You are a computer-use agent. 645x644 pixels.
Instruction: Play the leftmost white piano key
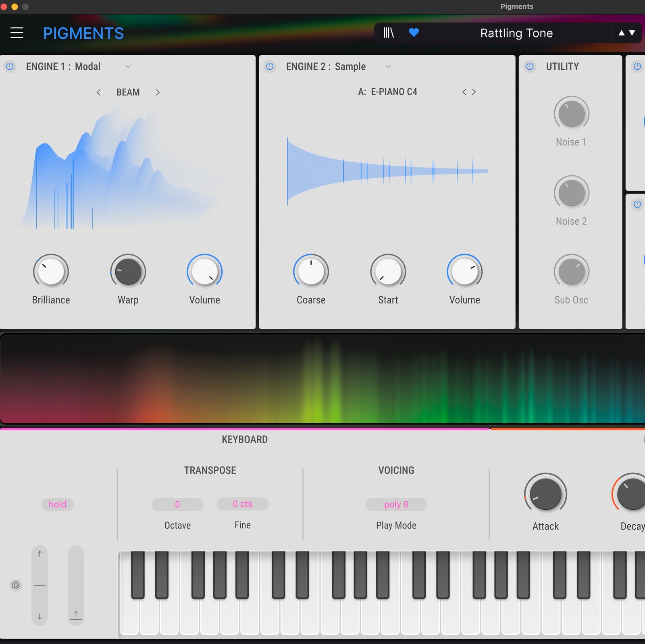pos(129,617)
